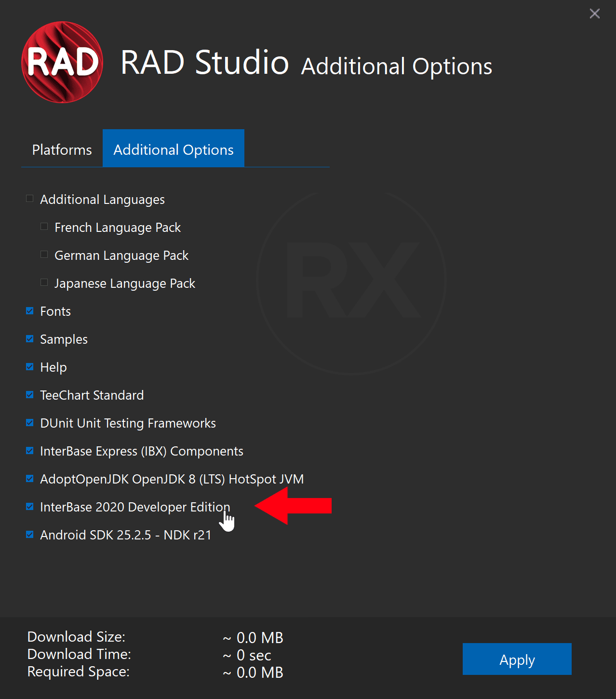Image resolution: width=616 pixels, height=699 pixels.
Task: Uncheck the Fonts checkbox
Action: click(x=29, y=310)
